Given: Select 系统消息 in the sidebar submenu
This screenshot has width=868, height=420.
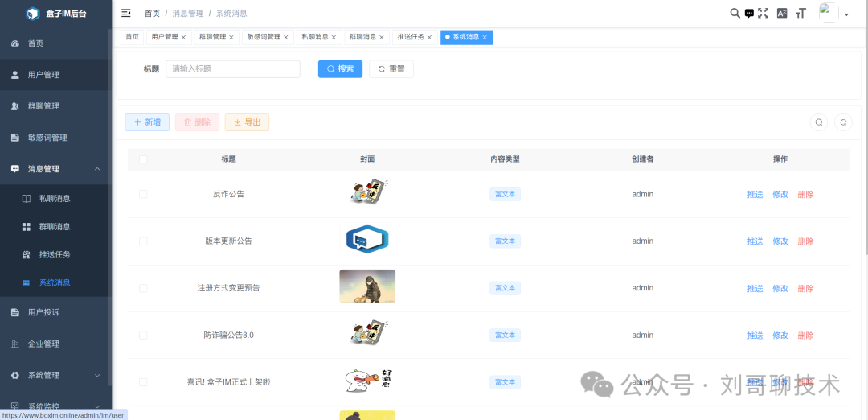Looking at the screenshot, I should (55, 282).
